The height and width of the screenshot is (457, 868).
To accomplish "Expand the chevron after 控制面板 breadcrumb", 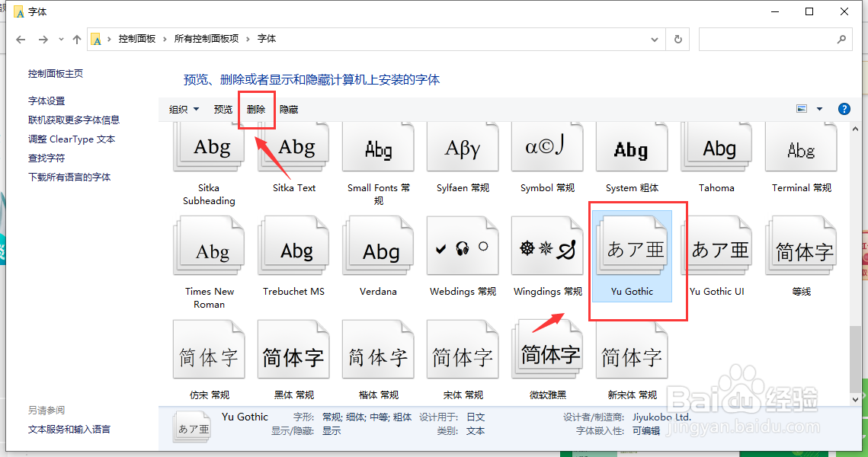I will 165,39.
